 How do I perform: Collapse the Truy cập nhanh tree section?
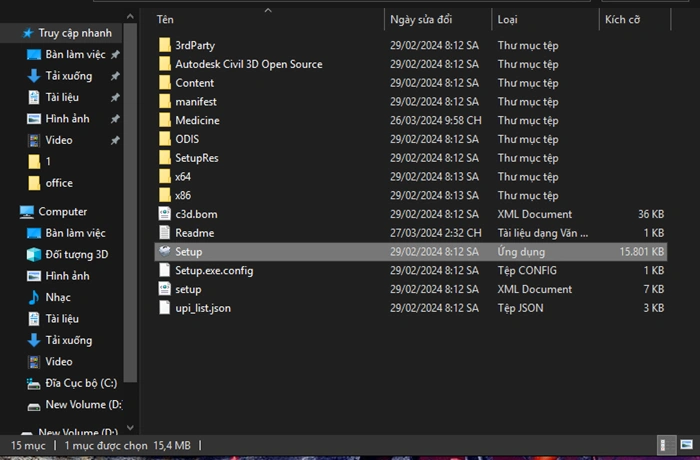click(9, 33)
